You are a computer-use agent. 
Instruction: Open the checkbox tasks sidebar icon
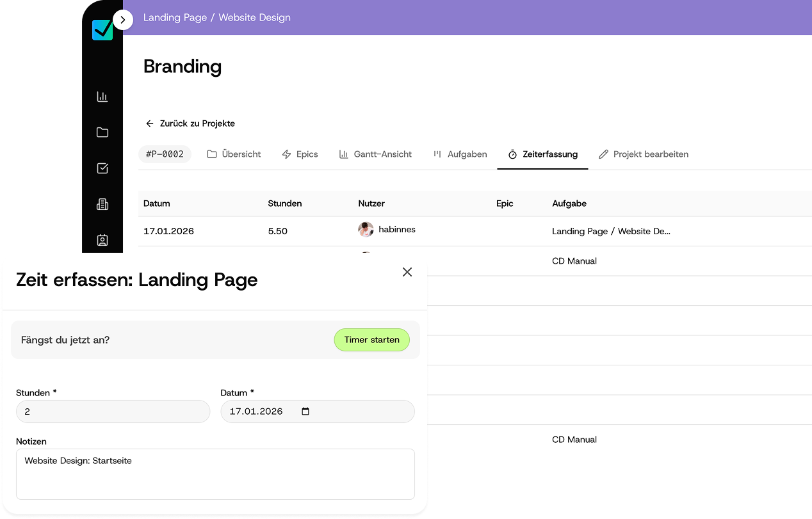coord(102,168)
